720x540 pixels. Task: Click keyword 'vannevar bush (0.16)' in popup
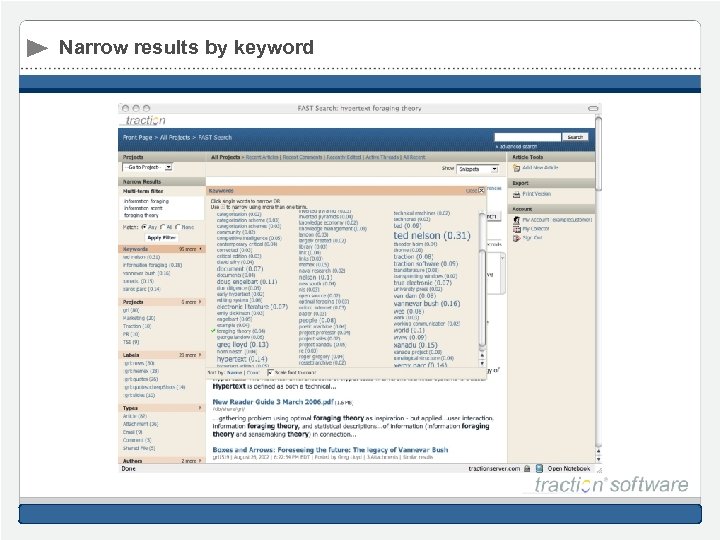click(427, 304)
